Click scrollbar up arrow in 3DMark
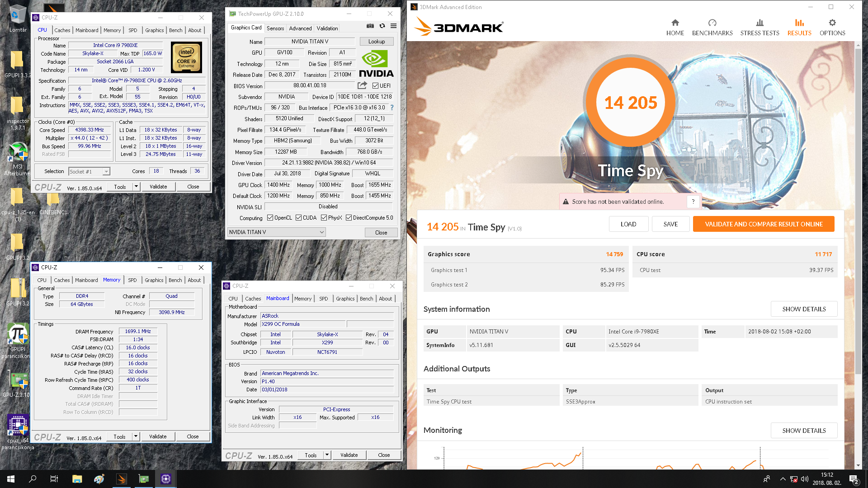Screen dimensions: 868x488 (x=858, y=45)
